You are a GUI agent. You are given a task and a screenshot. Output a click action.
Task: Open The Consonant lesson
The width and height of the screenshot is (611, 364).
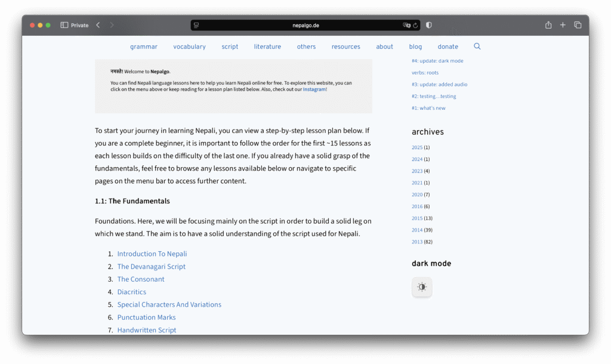coord(141,279)
